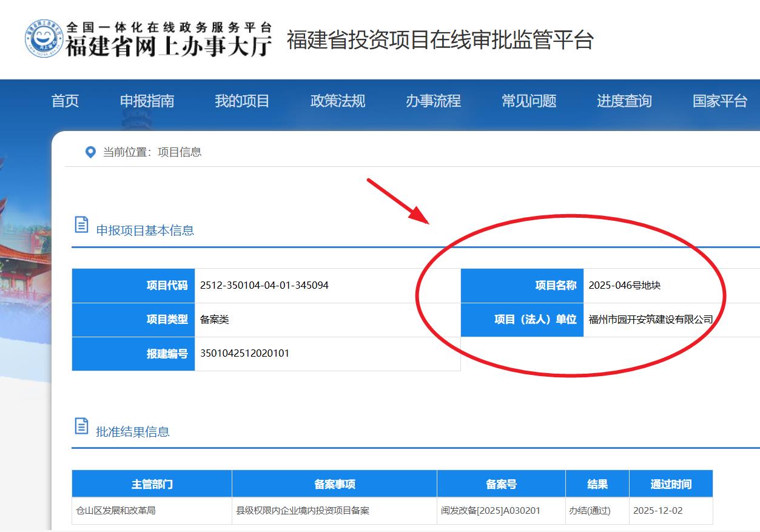Viewport: 760px width, 532px height.
Task: Click the project name 2025-046号地块
Action: coord(624,285)
